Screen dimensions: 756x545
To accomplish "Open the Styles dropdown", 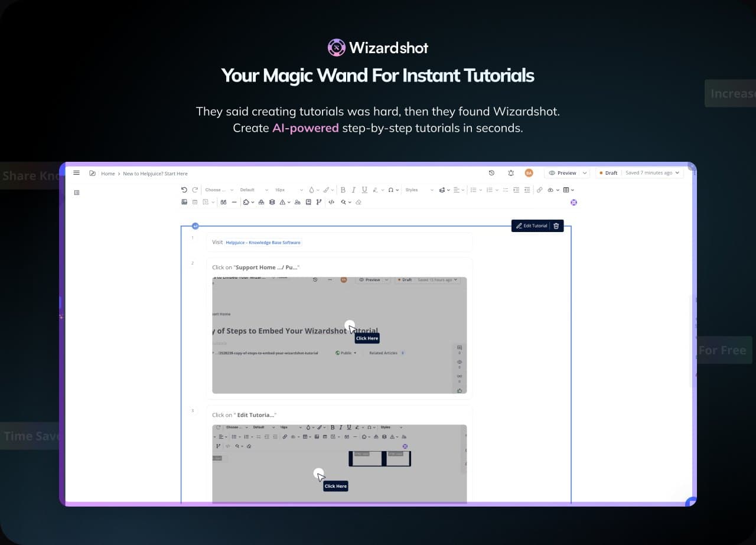I will 419,190.
